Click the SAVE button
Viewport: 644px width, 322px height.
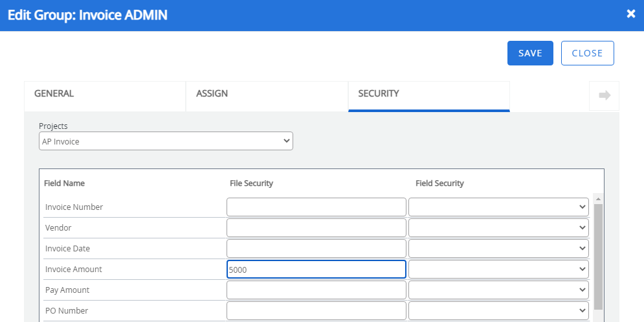(530, 53)
